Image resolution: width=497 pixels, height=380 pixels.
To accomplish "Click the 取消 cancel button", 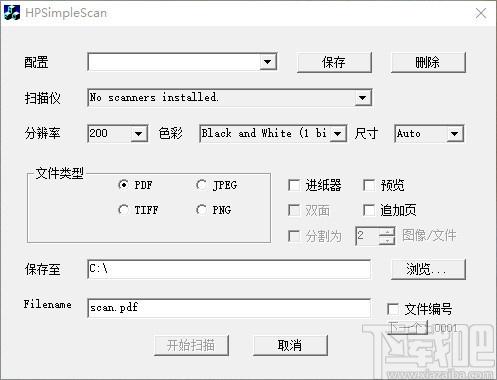I will (x=290, y=345).
